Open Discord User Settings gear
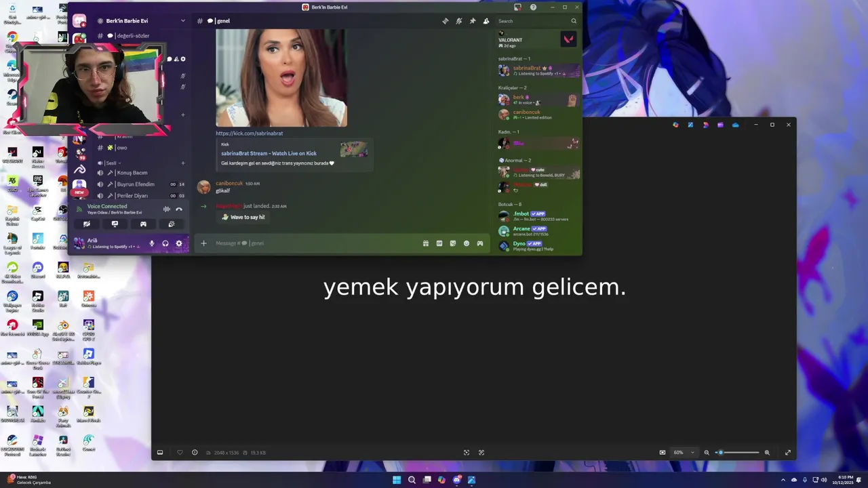The width and height of the screenshot is (868, 488). pyautogui.click(x=179, y=243)
